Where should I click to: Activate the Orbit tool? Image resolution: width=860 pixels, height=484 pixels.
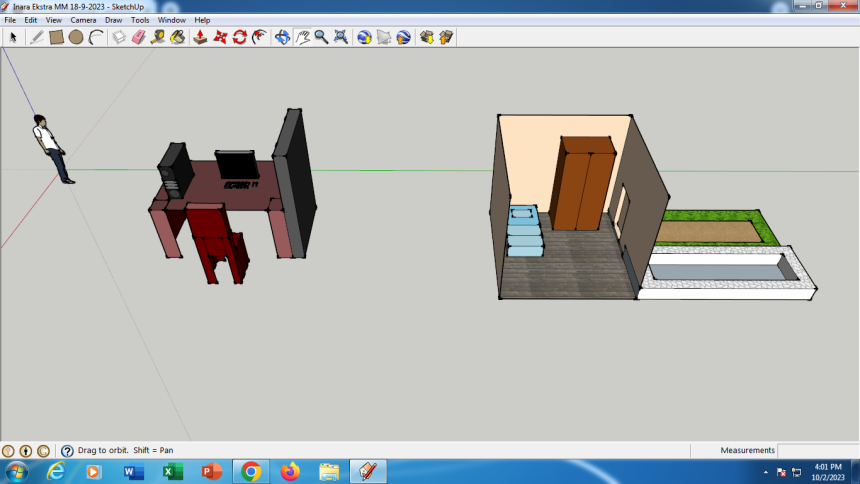coord(282,37)
